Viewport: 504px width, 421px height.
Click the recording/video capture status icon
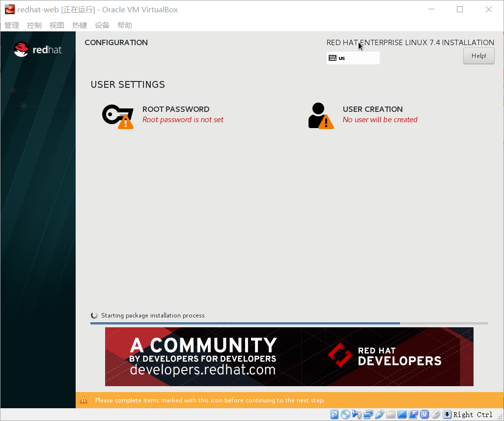click(x=413, y=414)
